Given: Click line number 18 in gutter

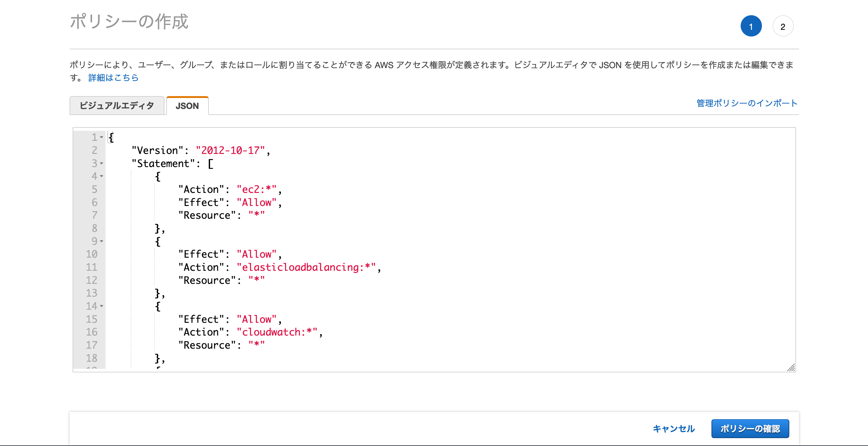Looking at the screenshot, I should point(91,358).
